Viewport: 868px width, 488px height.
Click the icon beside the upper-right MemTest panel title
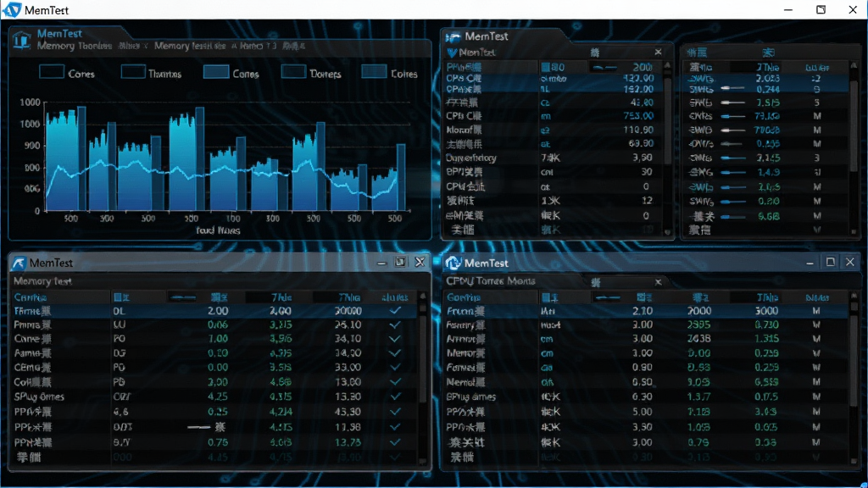[453, 36]
